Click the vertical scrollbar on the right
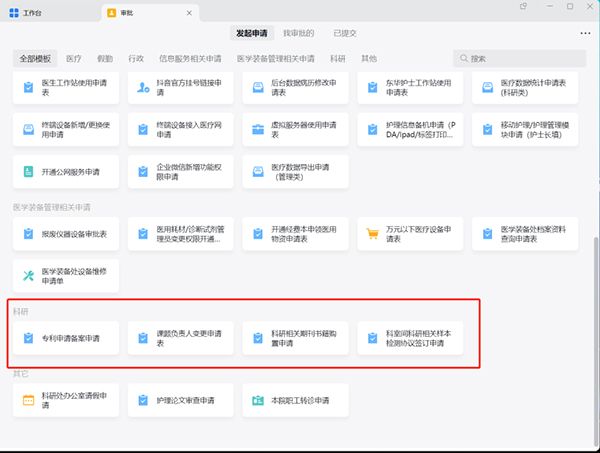 tap(596, 341)
